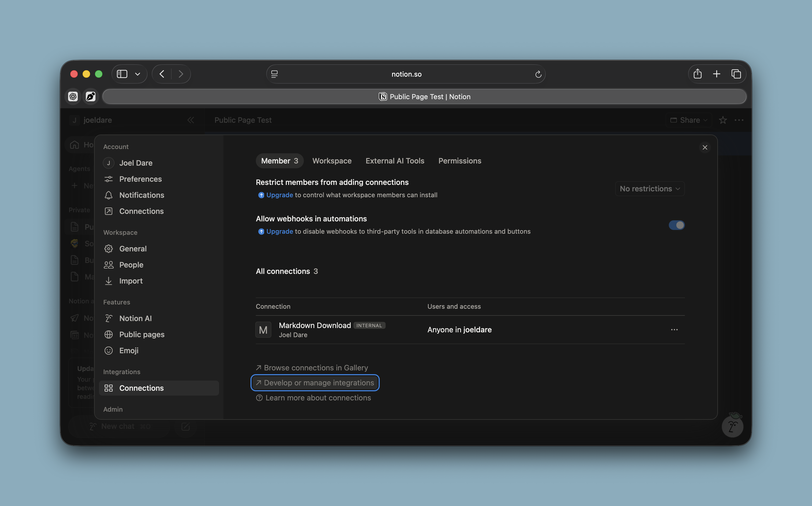The height and width of the screenshot is (506, 812).
Task: Open Develop or manage integrations link
Action: coord(315,382)
